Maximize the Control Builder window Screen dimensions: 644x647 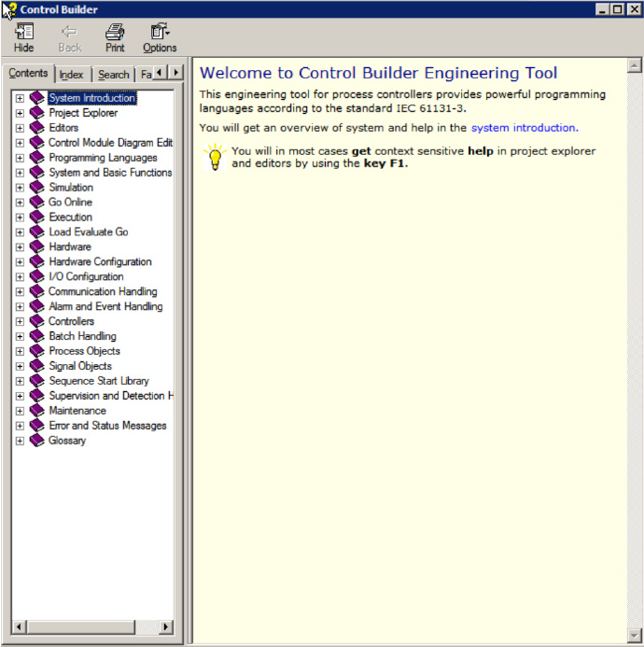(618, 9)
